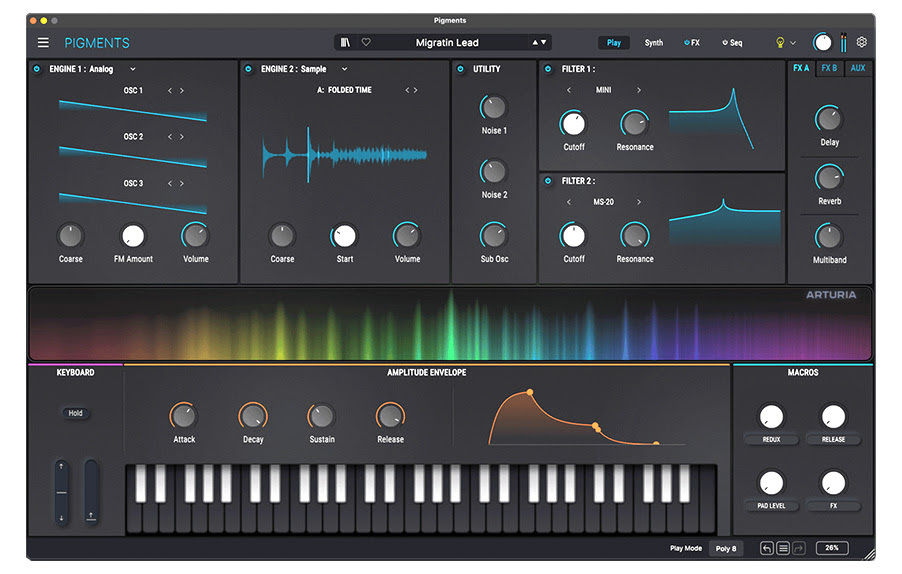Screen dimensions: 902x574
Task: Expand the Engine 1 Analog type dropdown
Action: pos(133,69)
